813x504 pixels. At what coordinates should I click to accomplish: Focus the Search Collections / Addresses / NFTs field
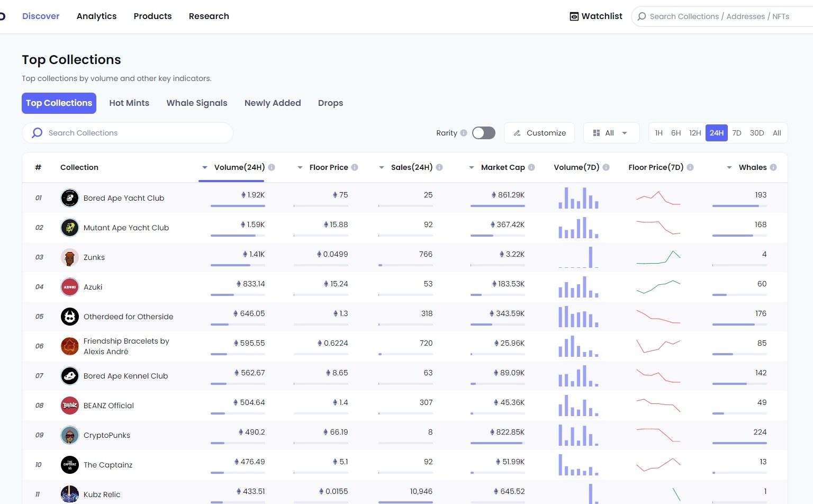pos(722,16)
